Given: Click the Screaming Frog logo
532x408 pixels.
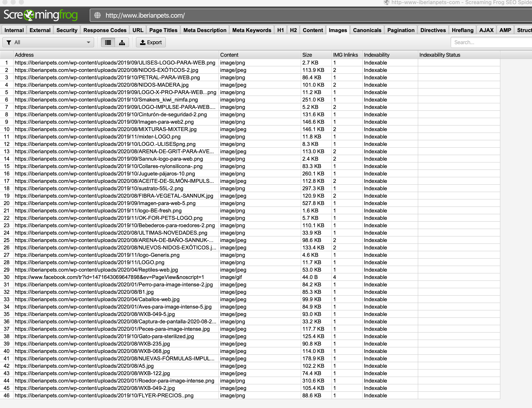Looking at the screenshot, I should [x=40, y=15].
